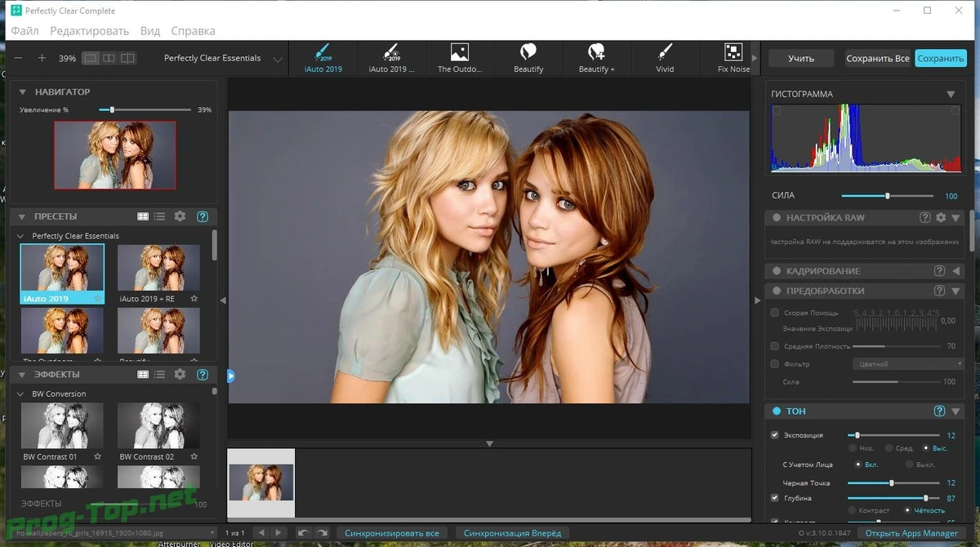
Task: Open effects panel gear settings
Action: point(180,374)
